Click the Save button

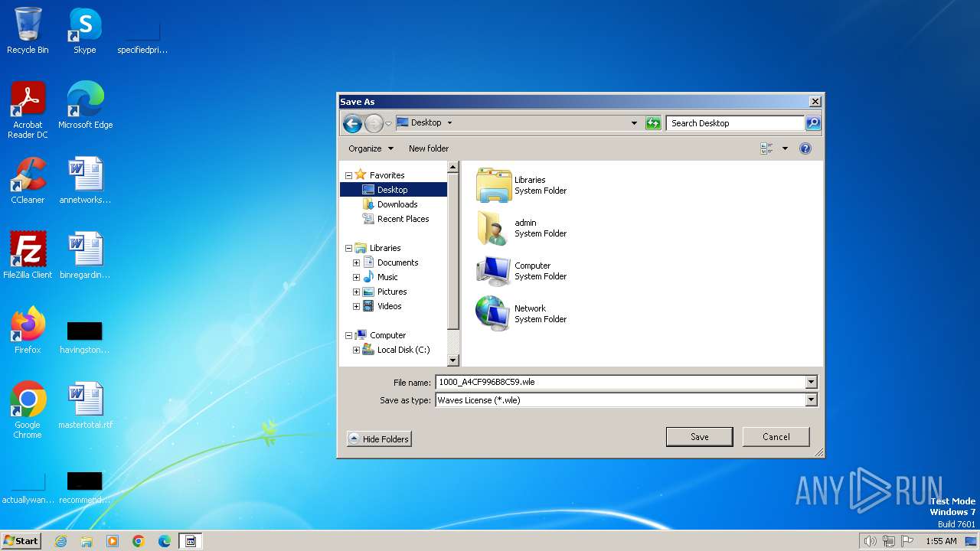[x=700, y=437]
